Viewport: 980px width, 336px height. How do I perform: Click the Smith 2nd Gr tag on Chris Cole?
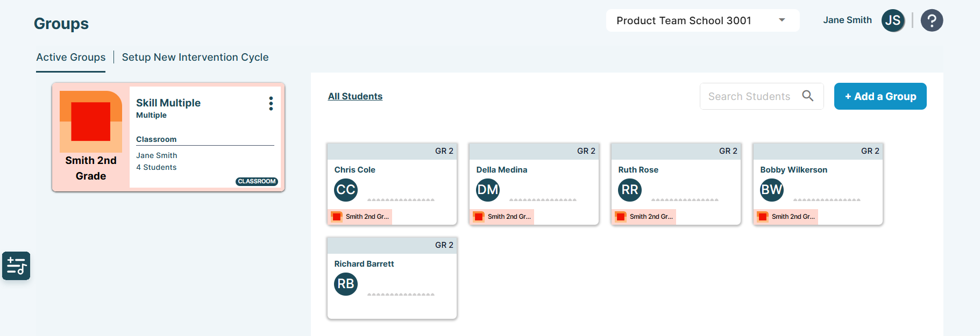(361, 217)
